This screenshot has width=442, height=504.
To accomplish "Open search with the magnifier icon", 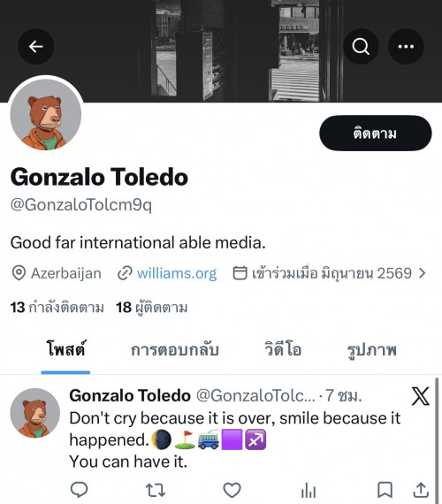I will pos(361,47).
